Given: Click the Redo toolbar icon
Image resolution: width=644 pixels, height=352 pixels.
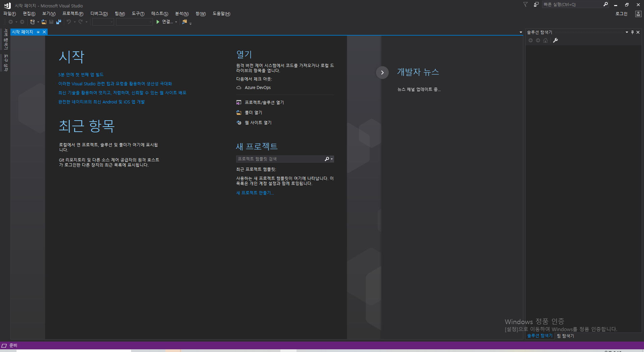Looking at the screenshot, I should (80, 22).
